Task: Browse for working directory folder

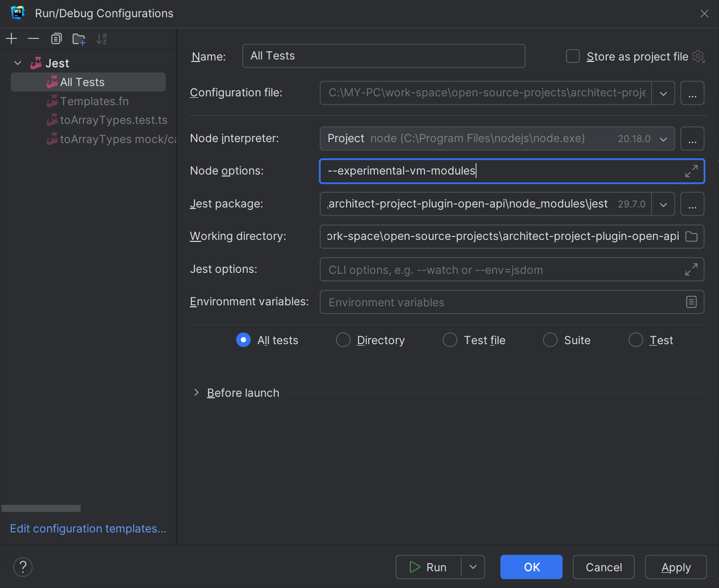Action: pos(691,236)
